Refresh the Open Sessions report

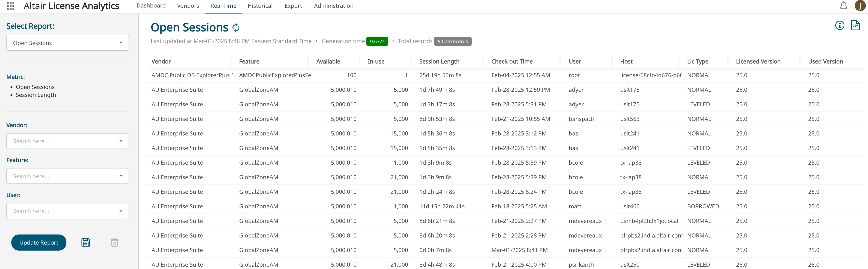click(236, 28)
